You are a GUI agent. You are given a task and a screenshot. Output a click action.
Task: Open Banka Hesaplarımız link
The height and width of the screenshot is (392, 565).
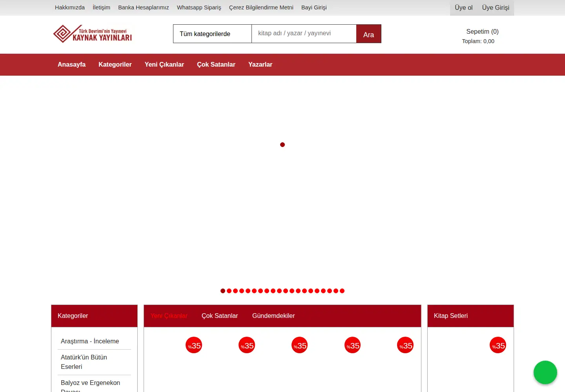[144, 7]
